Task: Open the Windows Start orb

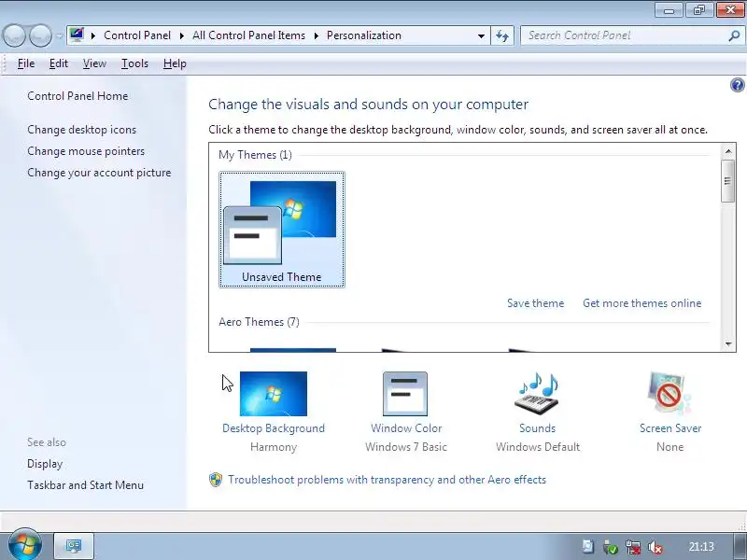Action: (x=25, y=544)
